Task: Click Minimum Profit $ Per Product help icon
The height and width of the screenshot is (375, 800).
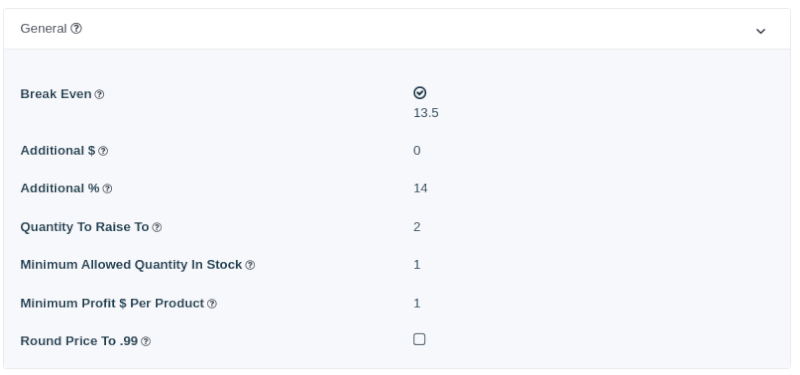Action: coord(212,304)
